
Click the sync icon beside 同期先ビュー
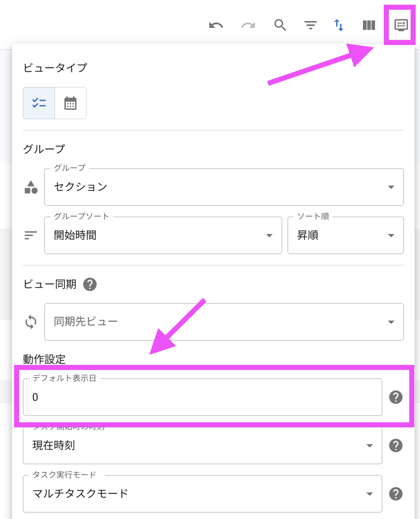30,322
